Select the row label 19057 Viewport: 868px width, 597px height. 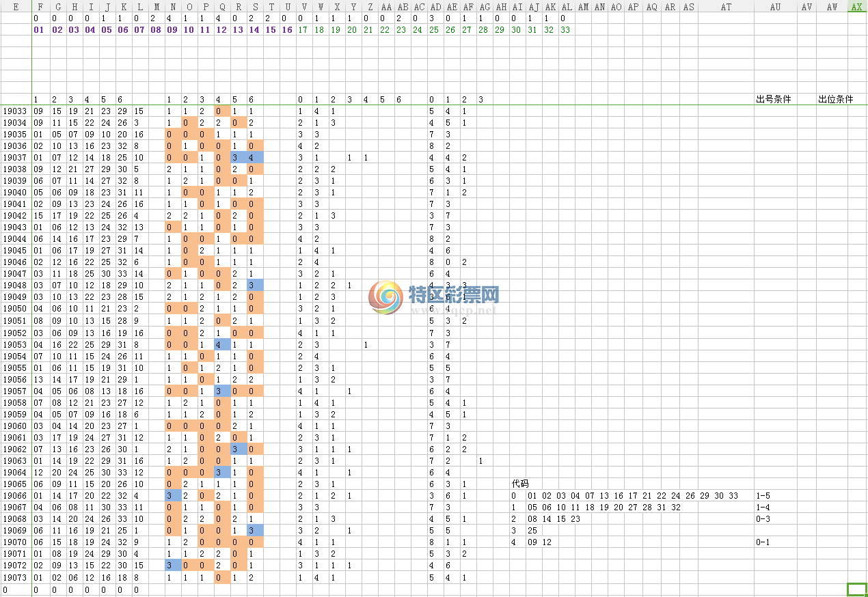(14, 391)
